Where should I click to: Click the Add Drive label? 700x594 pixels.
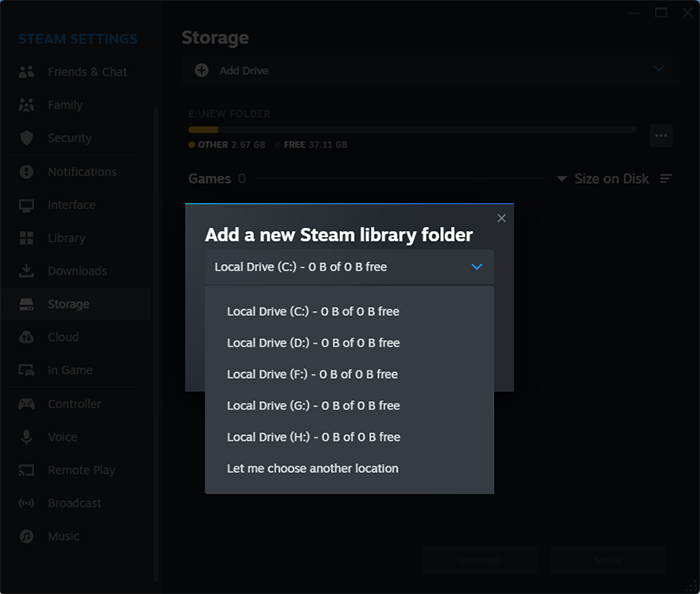coord(244,71)
